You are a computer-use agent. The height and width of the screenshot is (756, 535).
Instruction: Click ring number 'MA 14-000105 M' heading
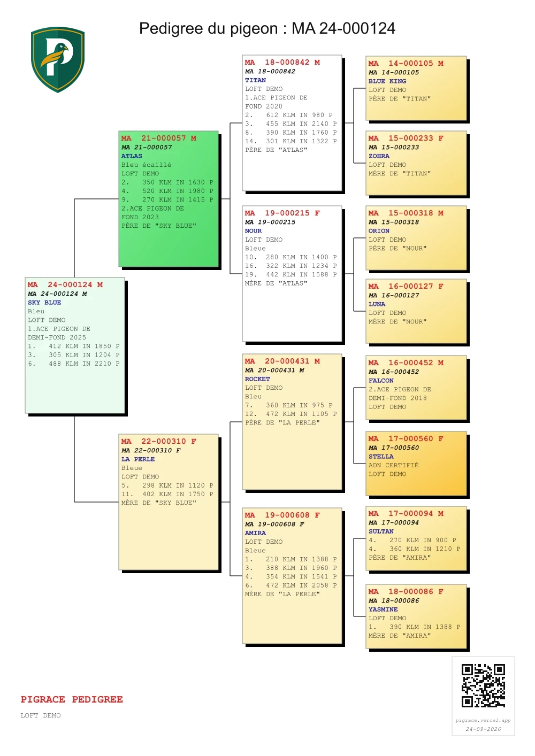[406, 63]
